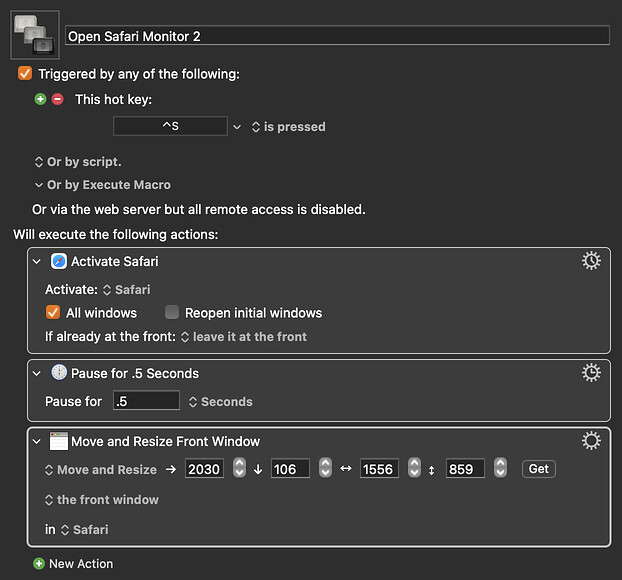Edit the height value 859

coord(465,469)
